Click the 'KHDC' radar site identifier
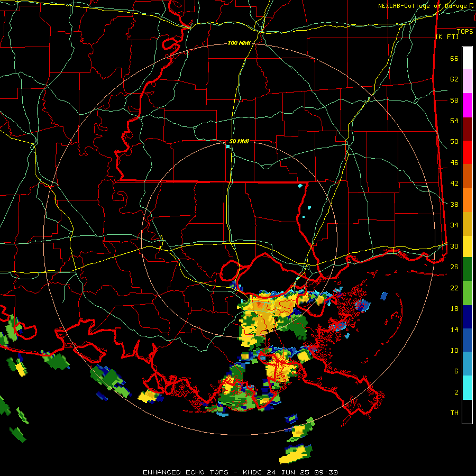 [x=253, y=472]
